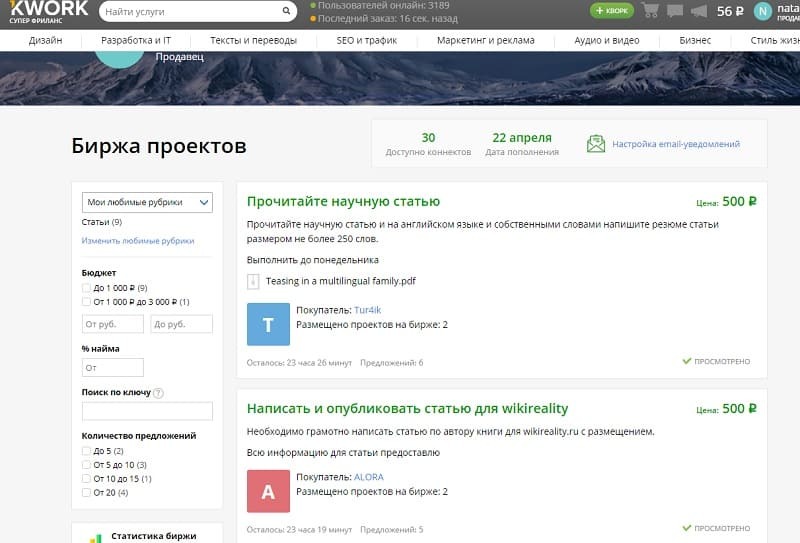Viewport: 800px width, 543px height.
Task: Open the Дизайн category menu
Action: click(45, 40)
